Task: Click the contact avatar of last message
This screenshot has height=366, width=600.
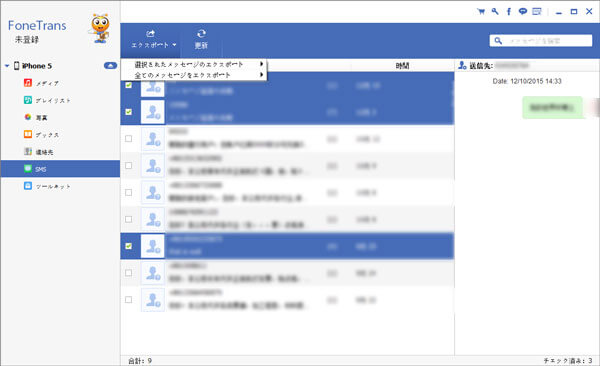Action: tap(153, 299)
